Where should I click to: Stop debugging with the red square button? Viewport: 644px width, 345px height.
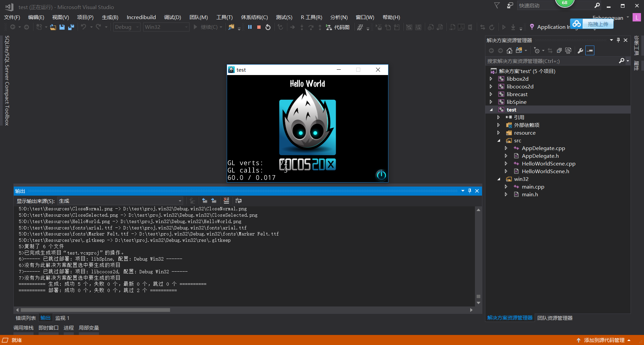[259, 27]
